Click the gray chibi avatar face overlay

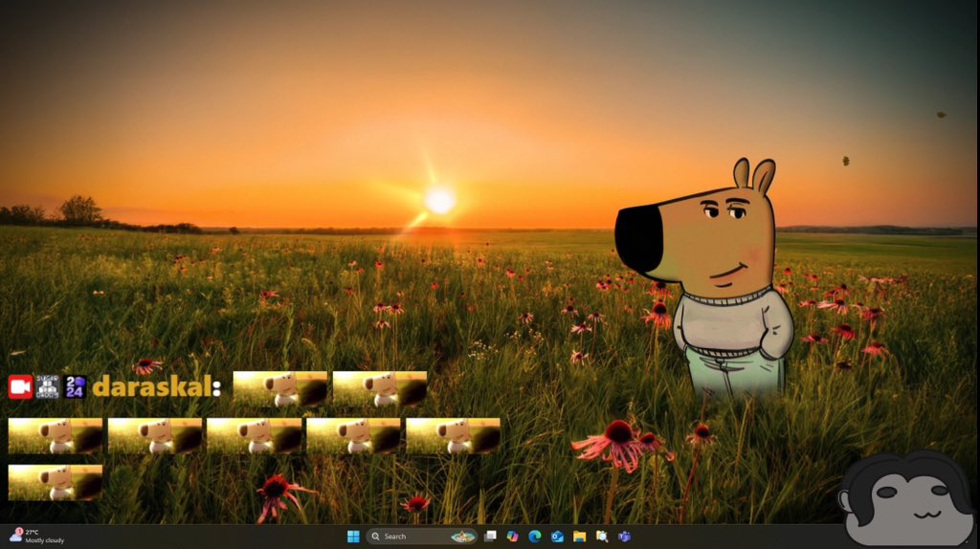906,499
